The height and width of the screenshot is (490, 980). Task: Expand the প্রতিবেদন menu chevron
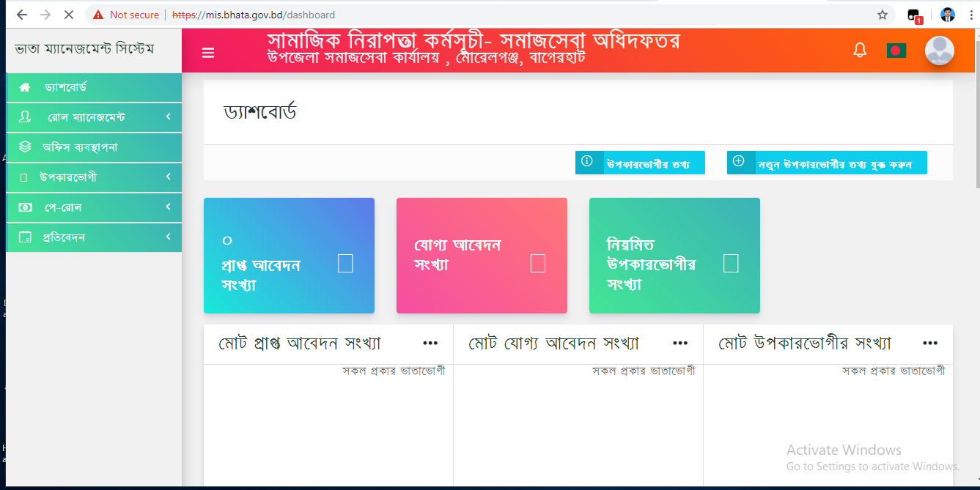(x=168, y=237)
